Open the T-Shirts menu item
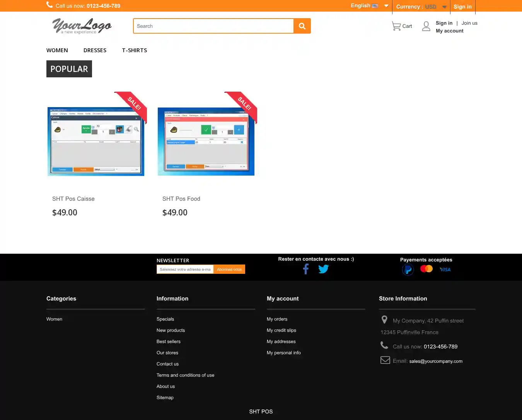The width and height of the screenshot is (522, 420). coord(135,50)
